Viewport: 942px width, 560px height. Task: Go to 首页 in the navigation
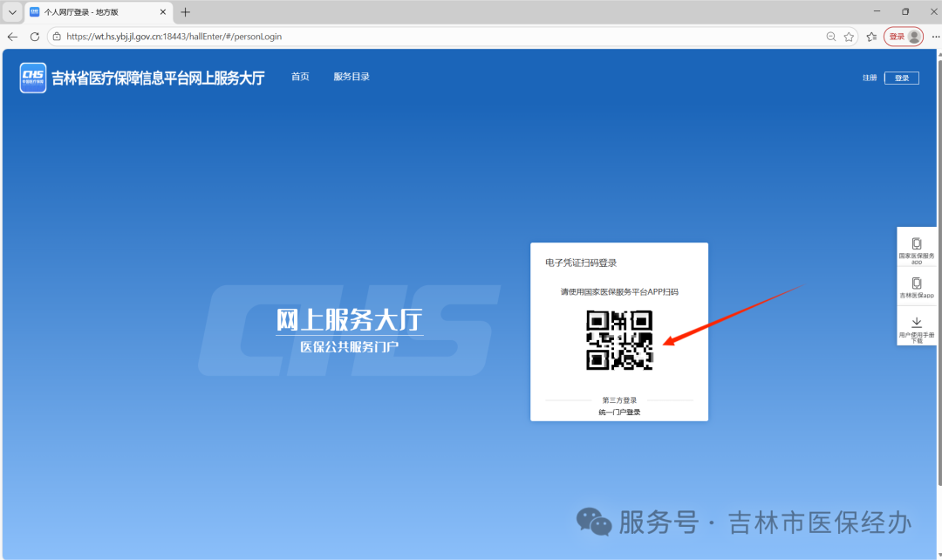coord(300,77)
